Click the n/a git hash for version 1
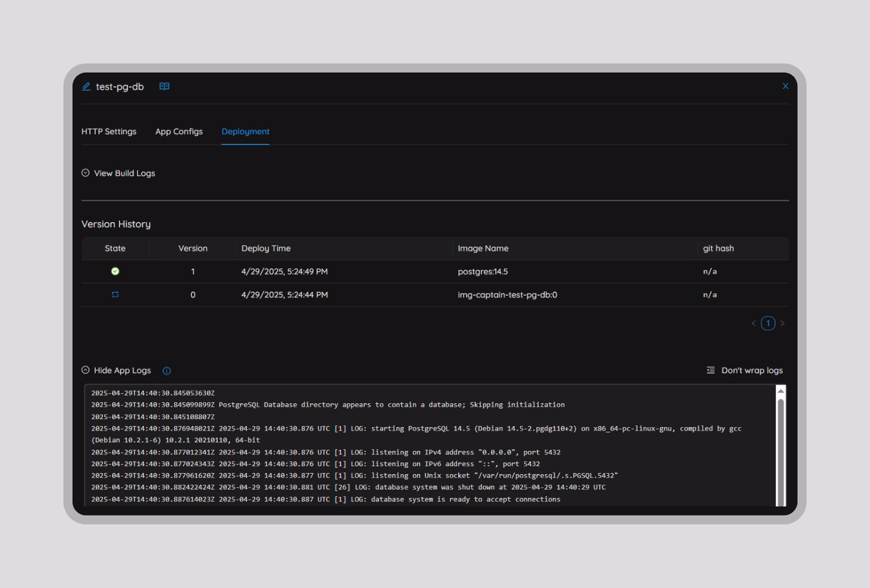The height and width of the screenshot is (588, 870). 710,271
